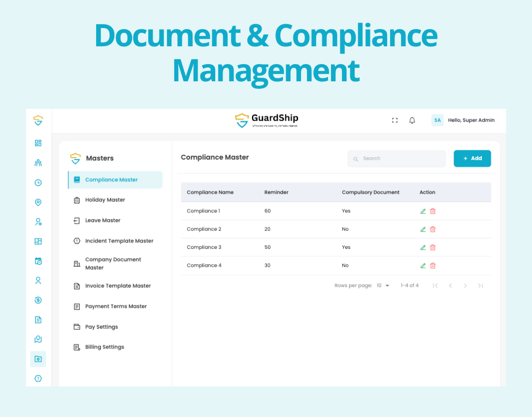Select the Compliance 4 name cell
532x417 pixels.
pyautogui.click(x=204, y=266)
